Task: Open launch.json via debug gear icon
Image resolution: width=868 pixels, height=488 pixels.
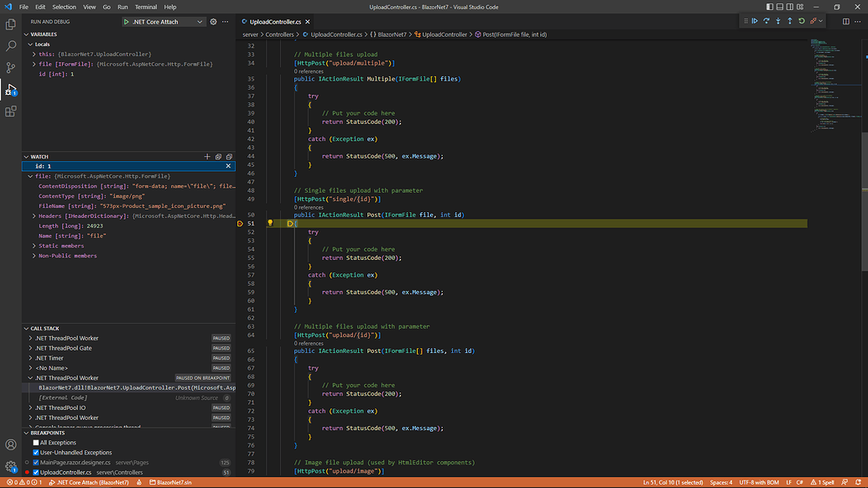Action: [213, 22]
